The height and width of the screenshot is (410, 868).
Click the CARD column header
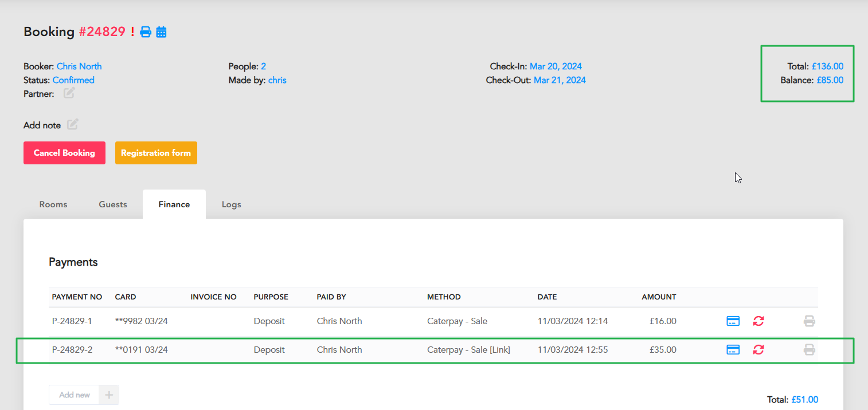126,297
